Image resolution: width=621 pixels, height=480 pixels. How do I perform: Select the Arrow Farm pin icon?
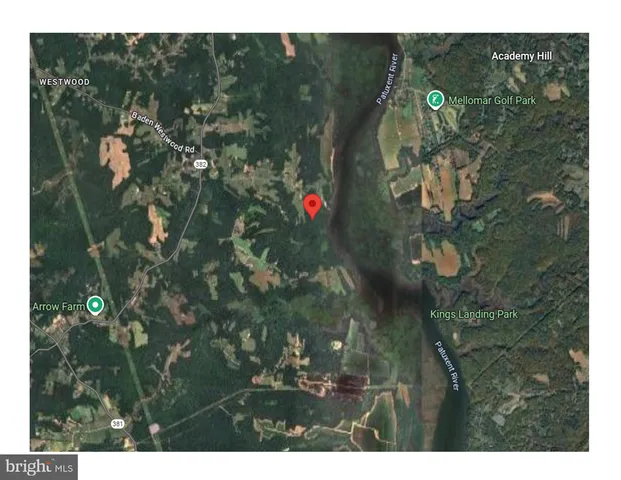pyautogui.click(x=95, y=305)
